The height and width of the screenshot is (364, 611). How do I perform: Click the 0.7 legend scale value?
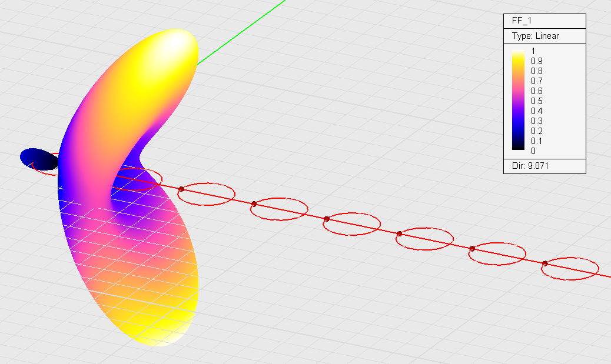pyautogui.click(x=537, y=81)
